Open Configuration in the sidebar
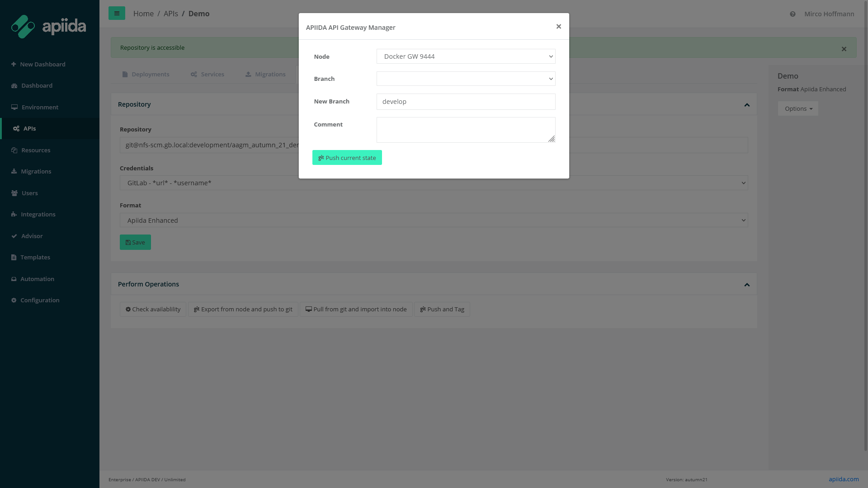Viewport: 868px width, 488px height. coord(40,300)
